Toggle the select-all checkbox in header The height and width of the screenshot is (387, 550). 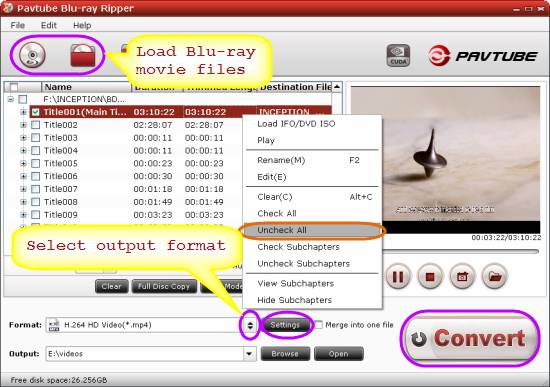coord(13,87)
